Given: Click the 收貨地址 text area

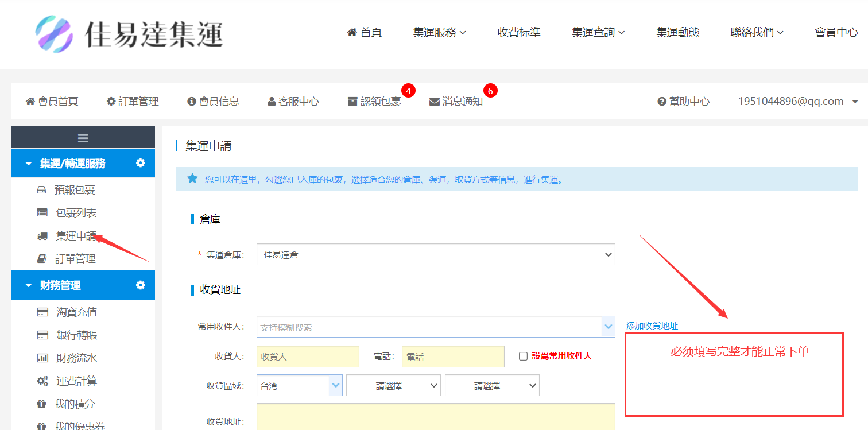Looking at the screenshot, I should 436,417.
